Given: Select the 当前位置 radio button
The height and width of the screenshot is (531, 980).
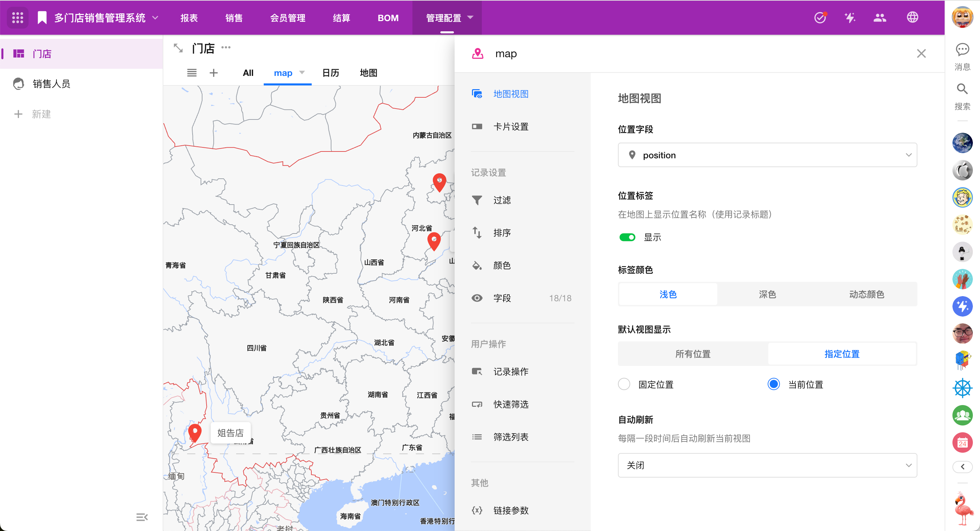Looking at the screenshot, I should point(773,384).
